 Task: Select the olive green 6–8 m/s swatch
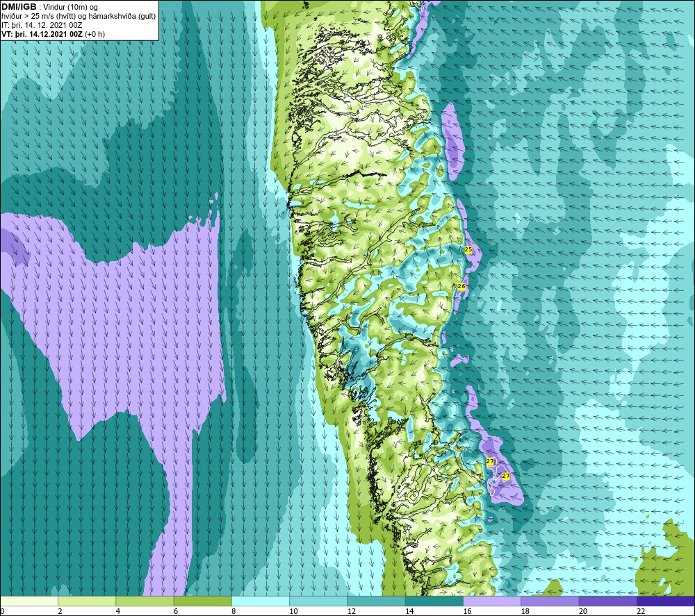[x=202, y=601]
